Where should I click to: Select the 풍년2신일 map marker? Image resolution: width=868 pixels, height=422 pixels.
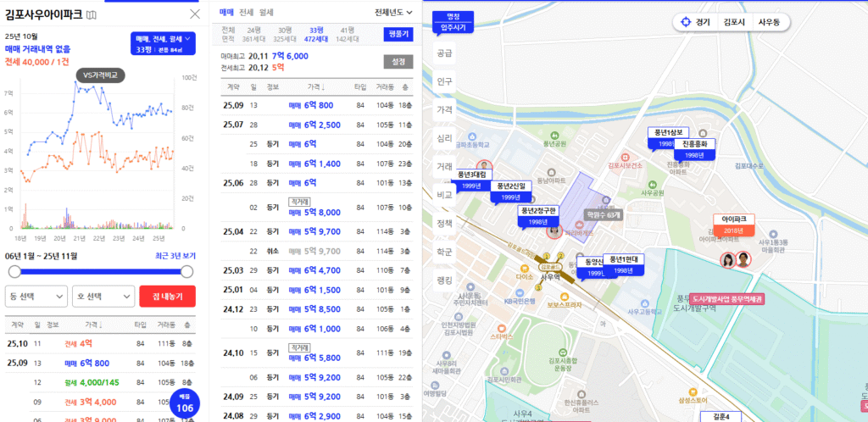[511, 192]
